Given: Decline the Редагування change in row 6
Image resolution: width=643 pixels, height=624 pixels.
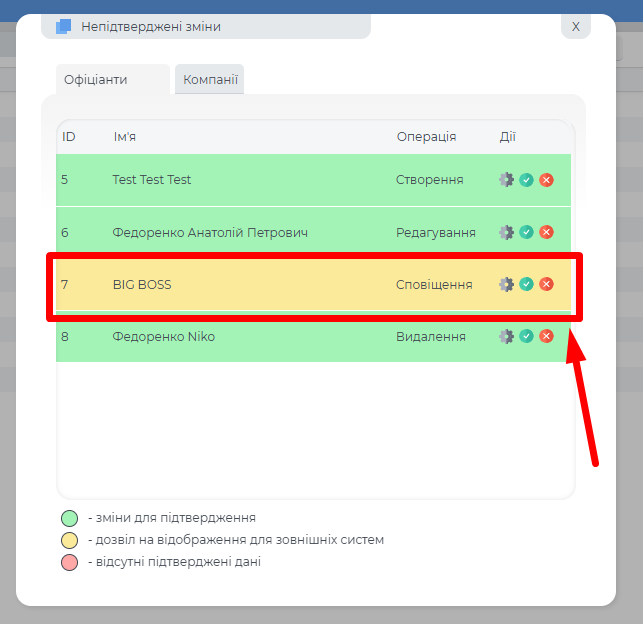Looking at the screenshot, I should click(x=546, y=232).
